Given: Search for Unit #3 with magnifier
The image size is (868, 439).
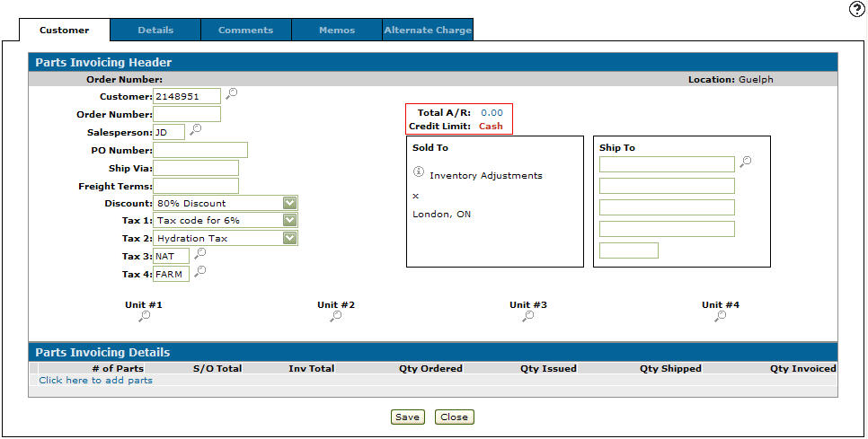Looking at the screenshot, I should pyautogui.click(x=528, y=317).
